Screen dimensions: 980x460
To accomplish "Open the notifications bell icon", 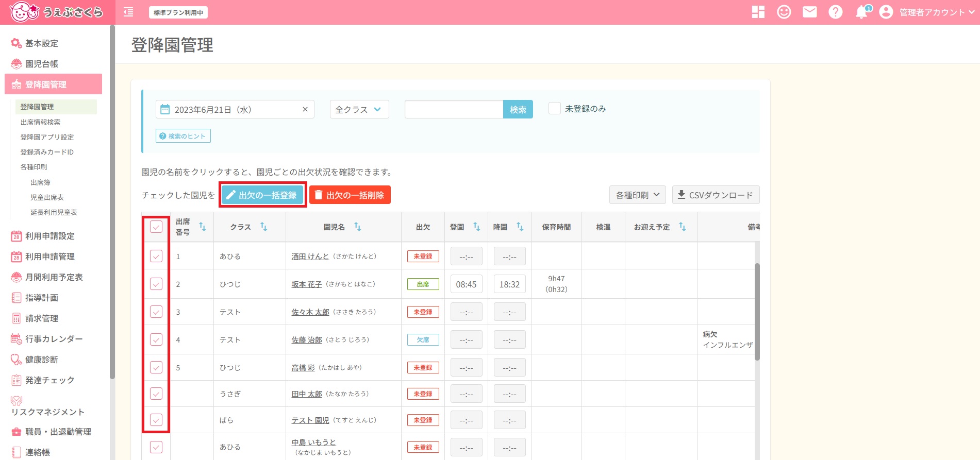I will 862,12.
